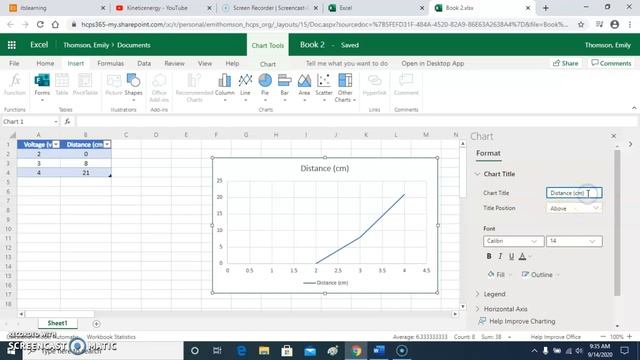Viewport: 640px width, 360px height.
Task: Click the Share button
Action: pos(565,63)
